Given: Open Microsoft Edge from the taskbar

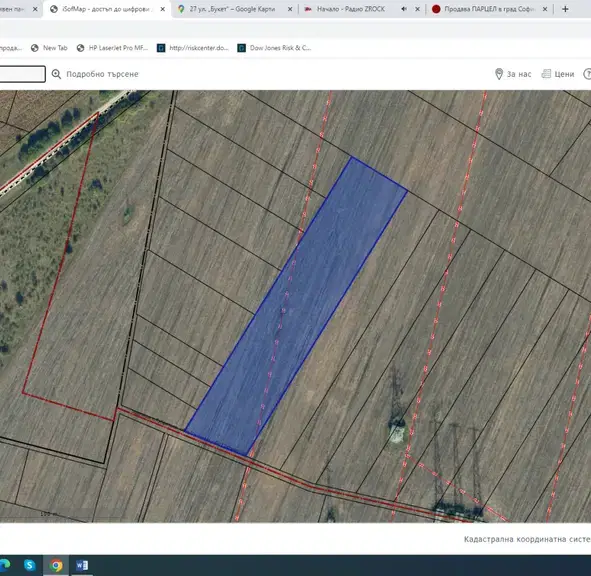Looking at the screenshot, I should coord(5,565).
